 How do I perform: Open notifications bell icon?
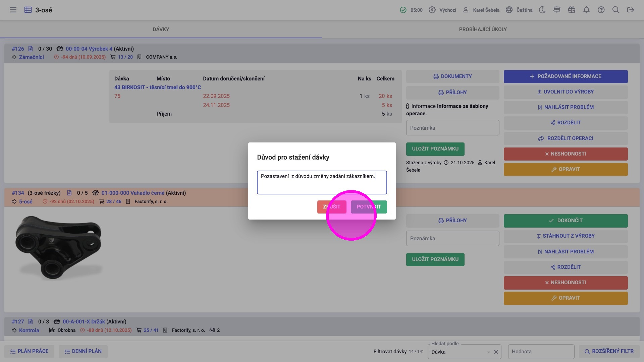coord(586,10)
